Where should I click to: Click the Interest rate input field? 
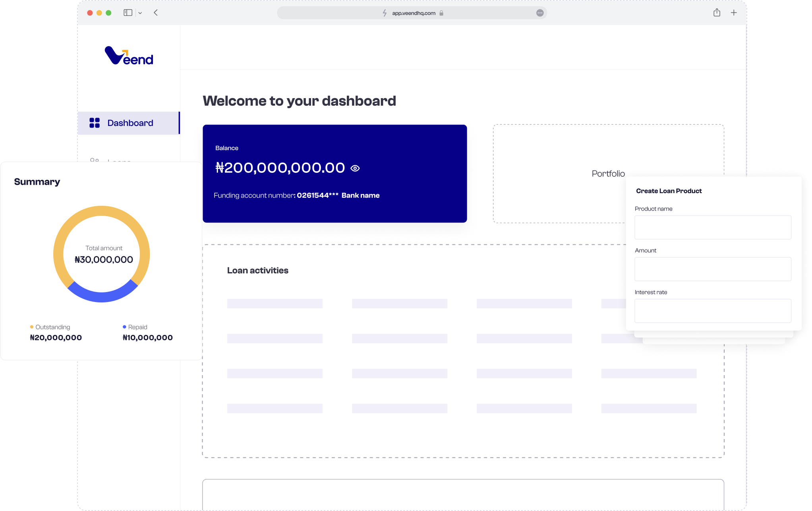tap(713, 311)
